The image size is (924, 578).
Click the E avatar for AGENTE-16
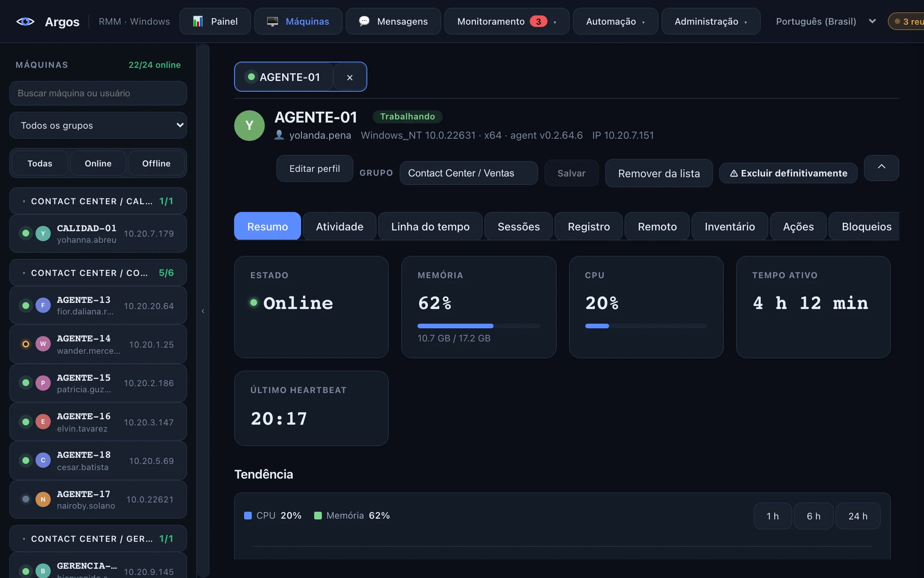tap(43, 422)
